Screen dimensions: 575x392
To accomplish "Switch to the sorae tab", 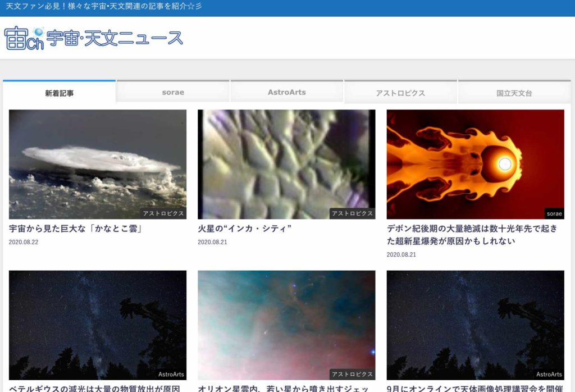I will coord(173,93).
